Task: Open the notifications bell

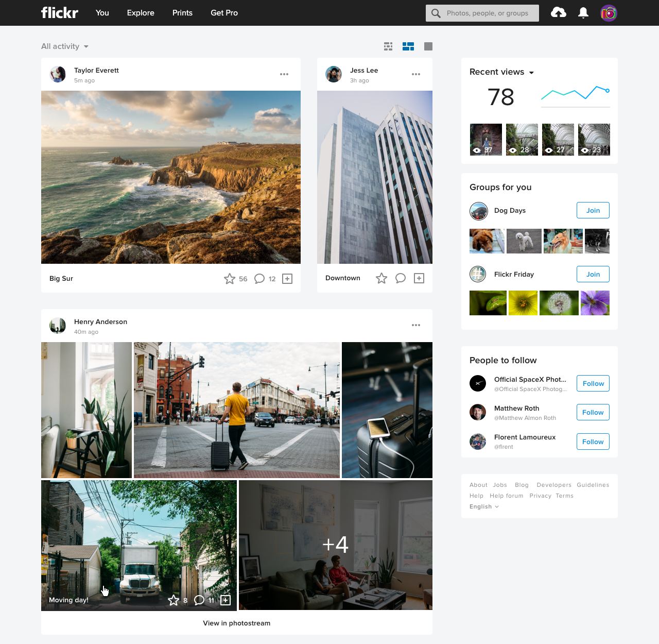Action: tap(583, 13)
